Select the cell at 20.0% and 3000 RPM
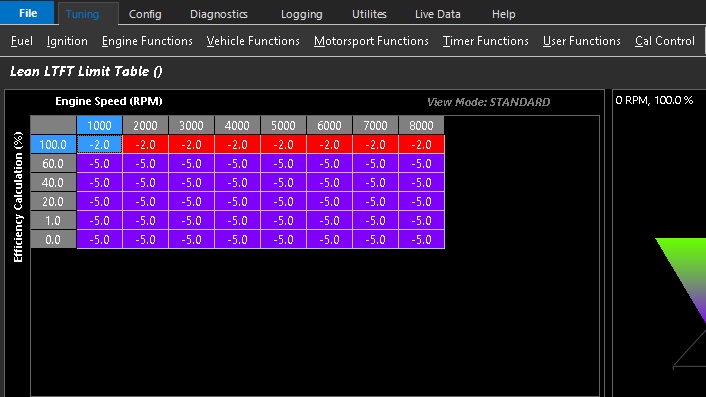The height and width of the screenshot is (397, 706). tap(191, 201)
